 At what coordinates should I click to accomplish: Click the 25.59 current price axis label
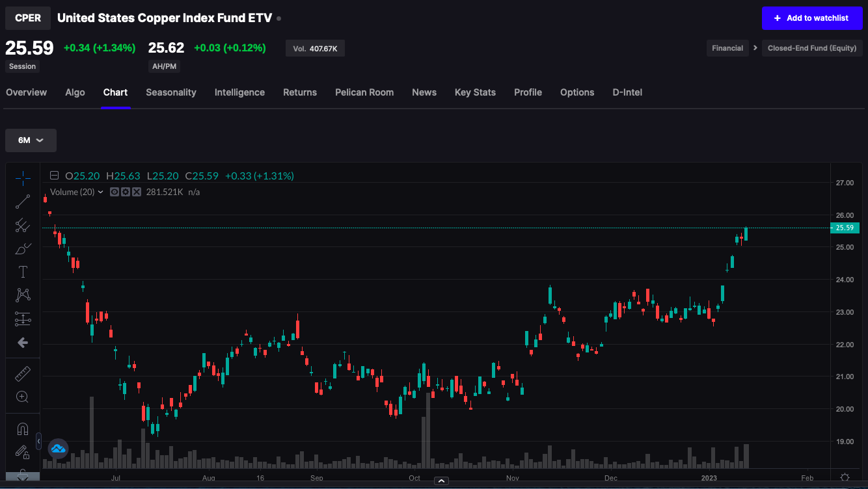(x=845, y=228)
